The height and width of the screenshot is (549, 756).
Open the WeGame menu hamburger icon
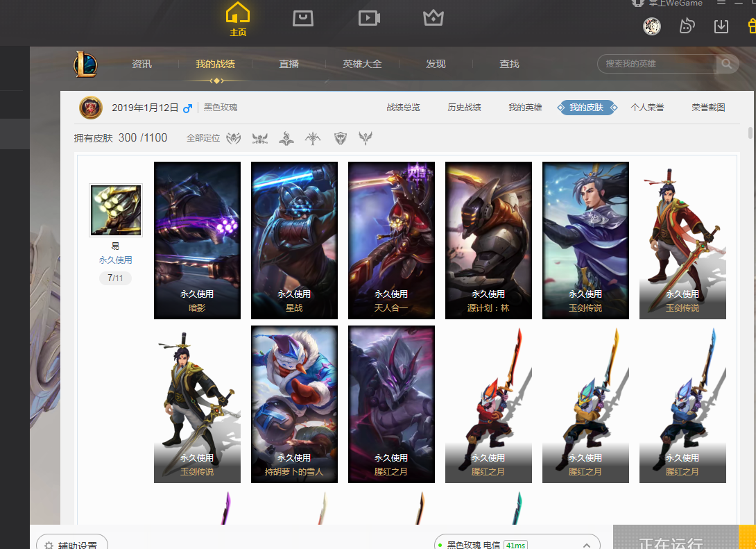[721, 2]
